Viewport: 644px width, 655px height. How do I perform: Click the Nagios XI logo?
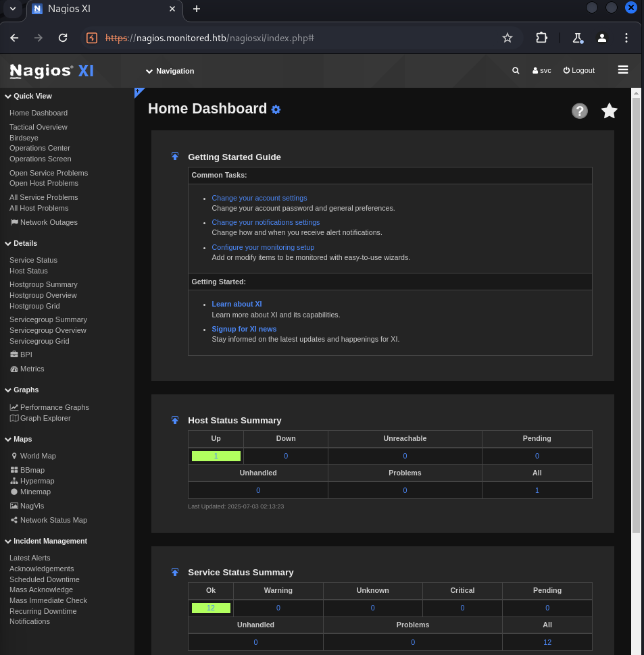click(51, 71)
